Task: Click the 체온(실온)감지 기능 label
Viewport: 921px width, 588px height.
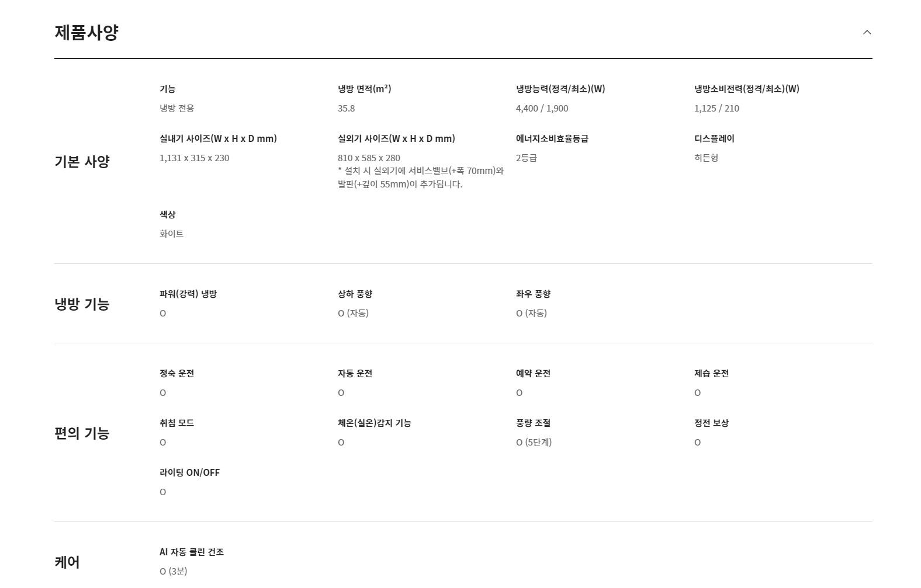Action: (375, 423)
